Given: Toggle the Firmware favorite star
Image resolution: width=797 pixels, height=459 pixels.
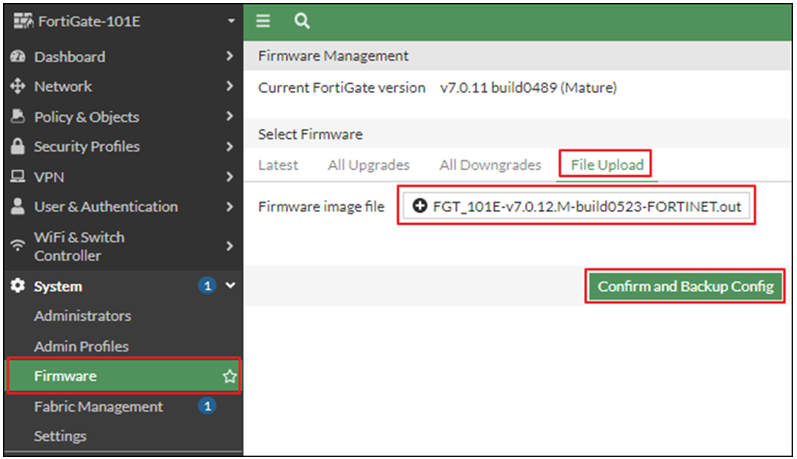Looking at the screenshot, I should click(x=230, y=376).
